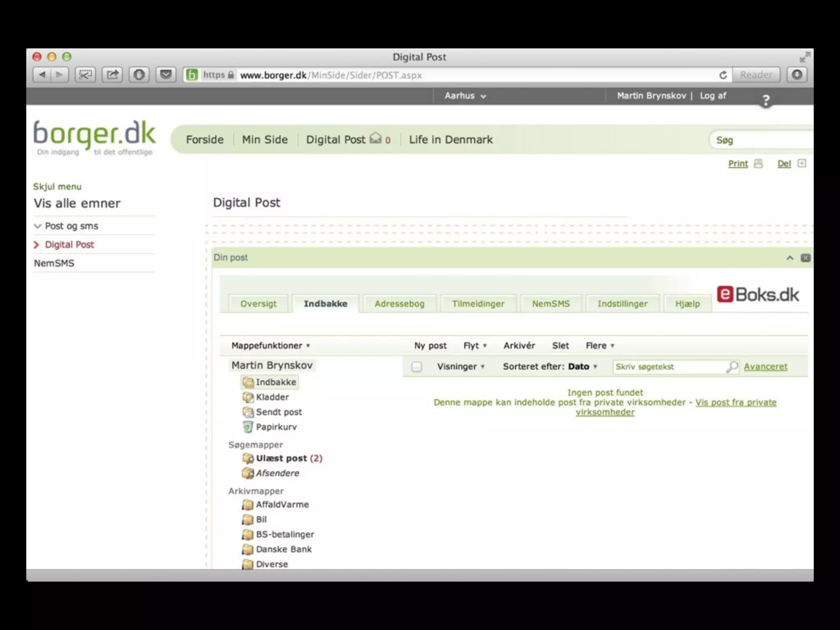
Task: Switch to the Adressebog tab
Action: [399, 304]
